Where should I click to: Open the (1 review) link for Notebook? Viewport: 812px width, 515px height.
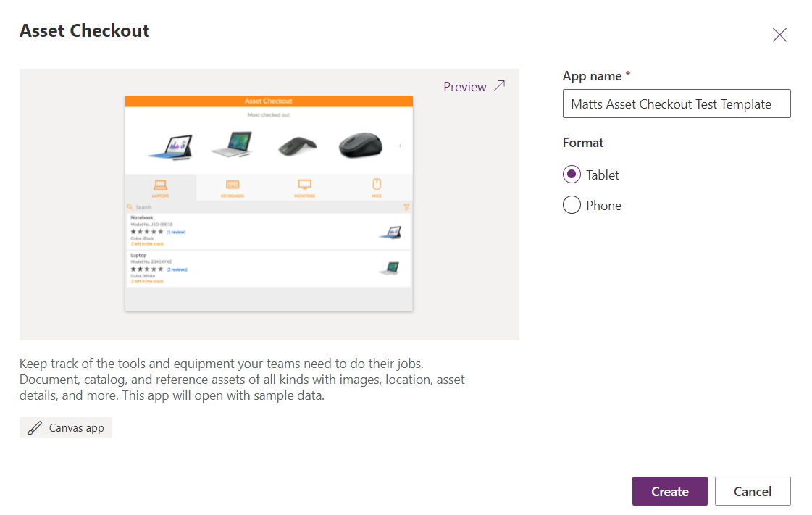pos(175,233)
